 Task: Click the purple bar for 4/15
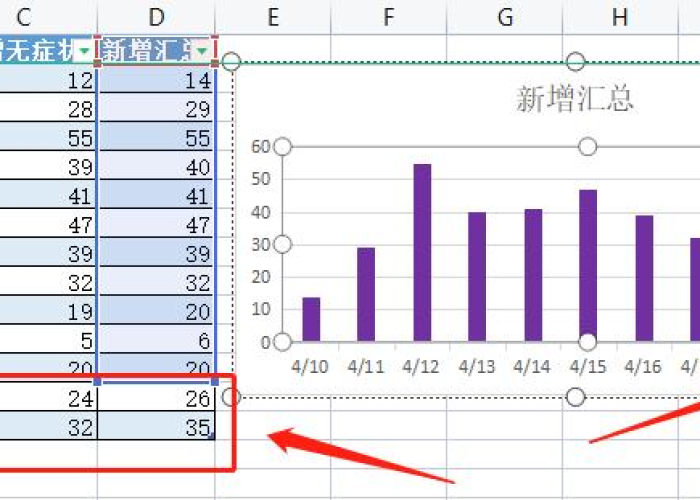(x=588, y=266)
